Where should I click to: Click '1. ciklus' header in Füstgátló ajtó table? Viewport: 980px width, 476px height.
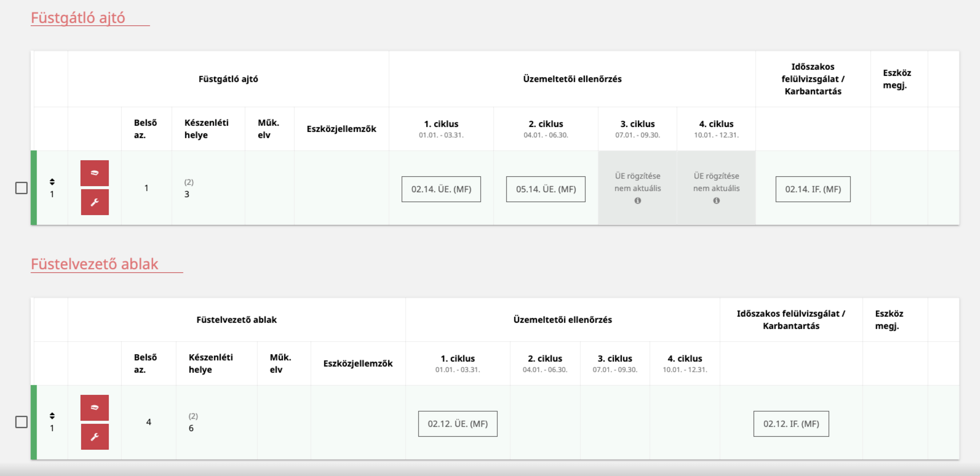441,124
